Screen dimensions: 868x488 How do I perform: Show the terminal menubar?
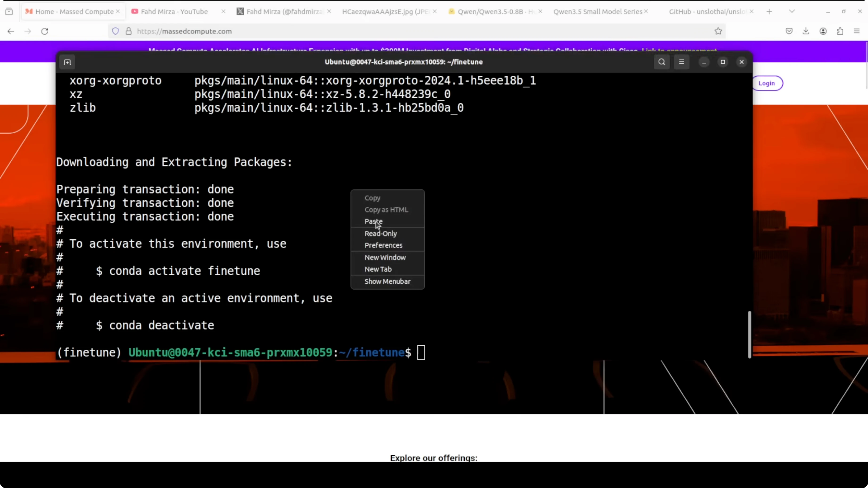point(387,281)
